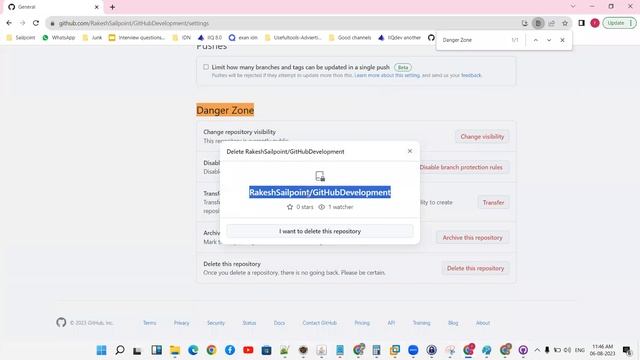Open Windows Start menu
Screen dimensions: 640x360
coord(102,350)
